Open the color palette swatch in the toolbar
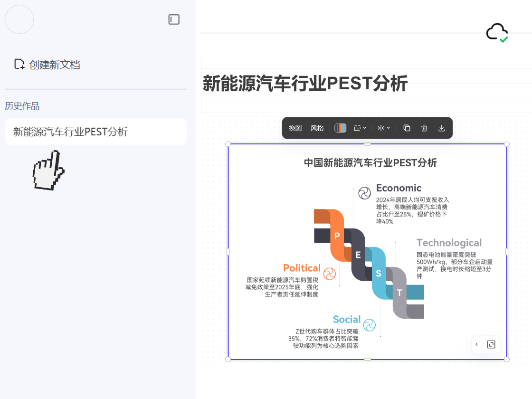Image resolution: width=532 pixels, height=399 pixels. tap(340, 128)
